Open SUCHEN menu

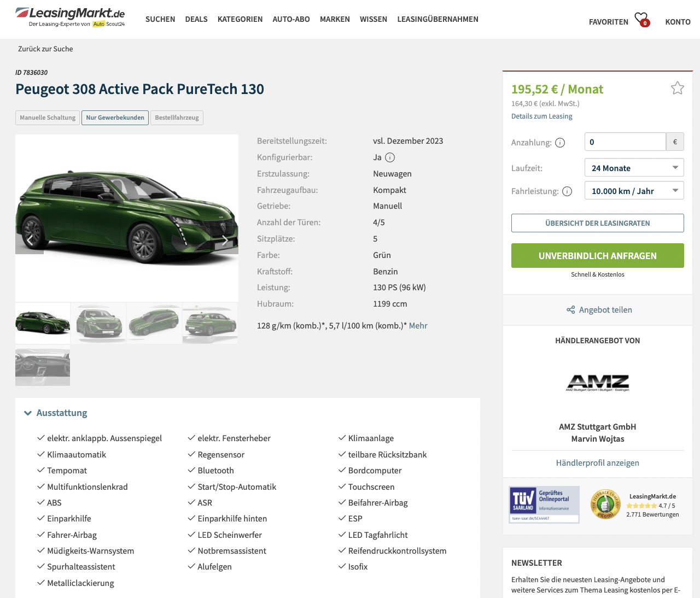click(x=160, y=19)
